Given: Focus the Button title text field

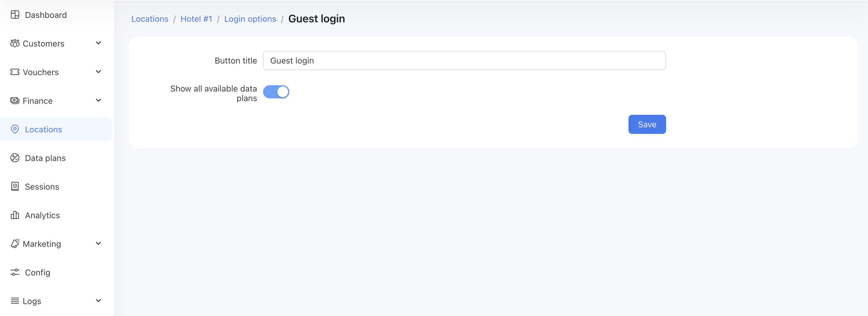Looking at the screenshot, I should tap(464, 61).
